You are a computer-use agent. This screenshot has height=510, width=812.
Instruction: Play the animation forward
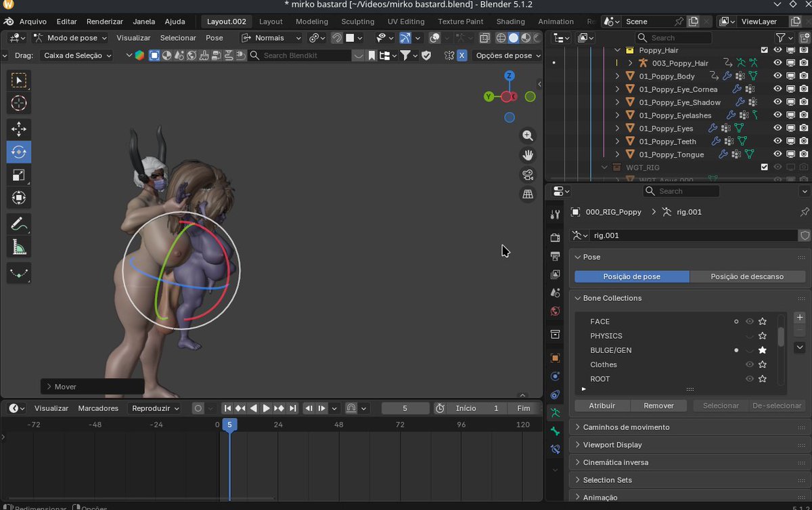266,408
